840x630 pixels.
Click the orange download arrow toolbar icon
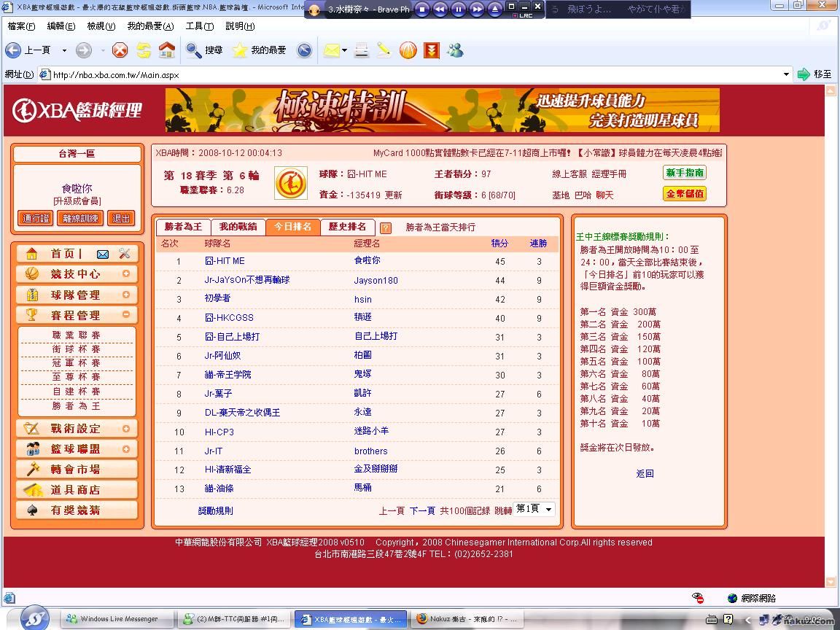[x=431, y=50]
